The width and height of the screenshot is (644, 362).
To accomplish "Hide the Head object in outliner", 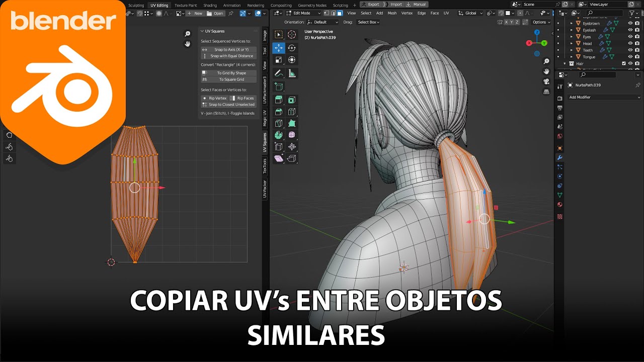I will tap(630, 44).
